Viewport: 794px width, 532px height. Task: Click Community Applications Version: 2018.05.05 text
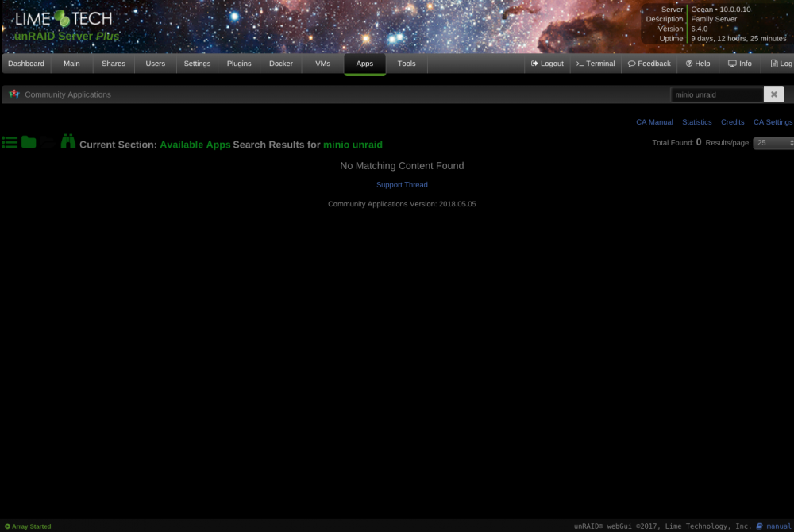(x=402, y=204)
